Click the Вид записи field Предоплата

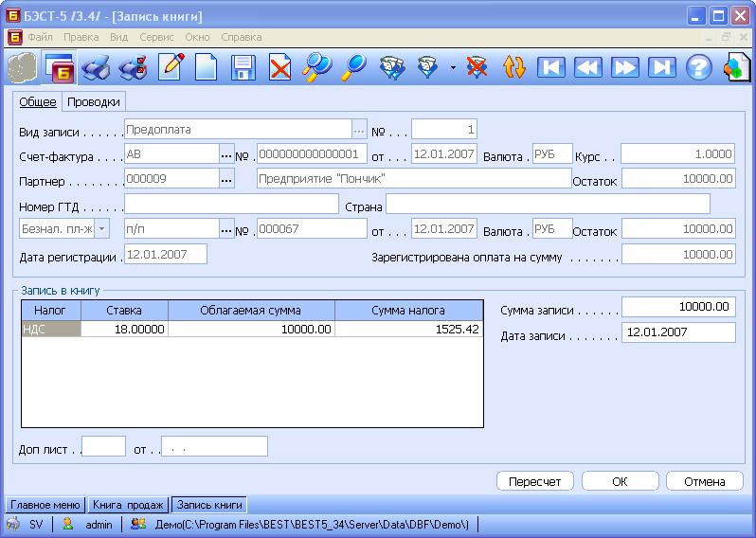coord(238,130)
